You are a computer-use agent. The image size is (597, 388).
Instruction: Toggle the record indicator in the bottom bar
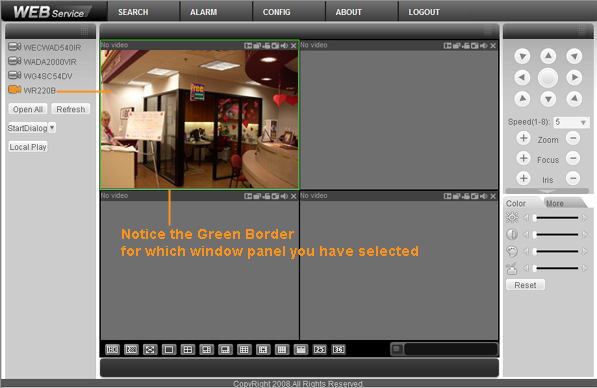(397, 349)
